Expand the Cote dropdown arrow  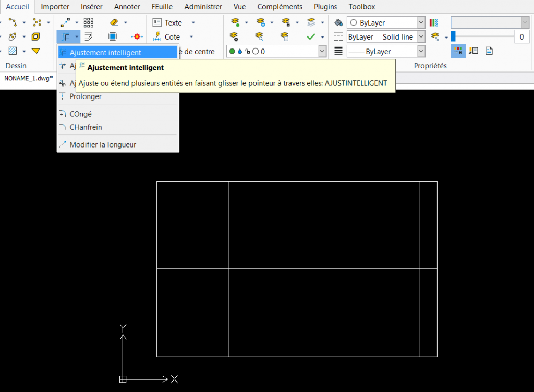click(x=191, y=36)
